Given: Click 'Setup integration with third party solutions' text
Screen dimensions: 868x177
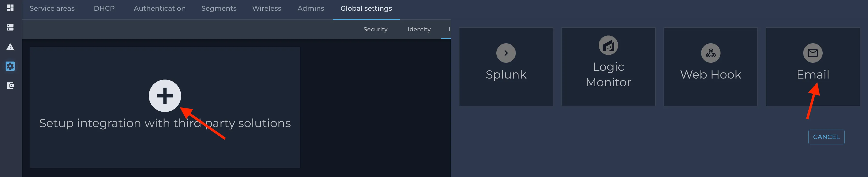Looking at the screenshot, I should (x=165, y=123).
